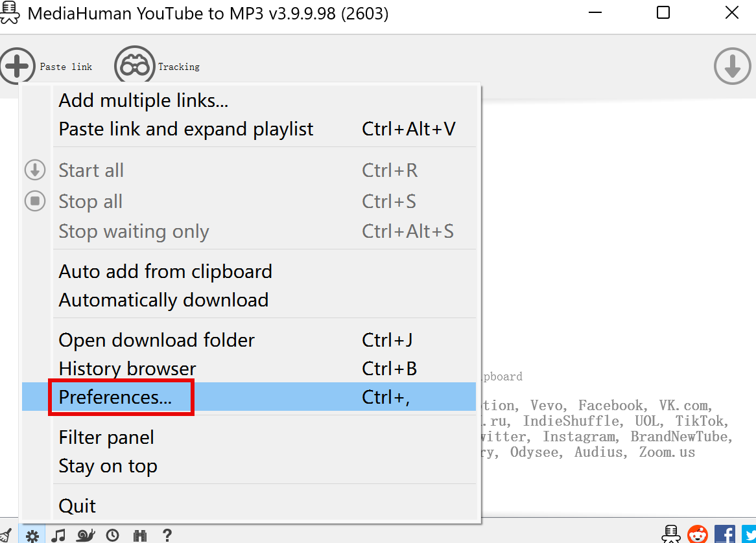
Task: Select Paste link and expand playlist
Action: pos(186,129)
